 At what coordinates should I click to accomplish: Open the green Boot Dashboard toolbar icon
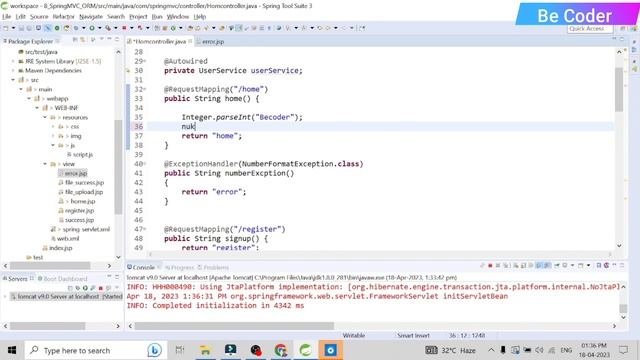click(x=57, y=28)
